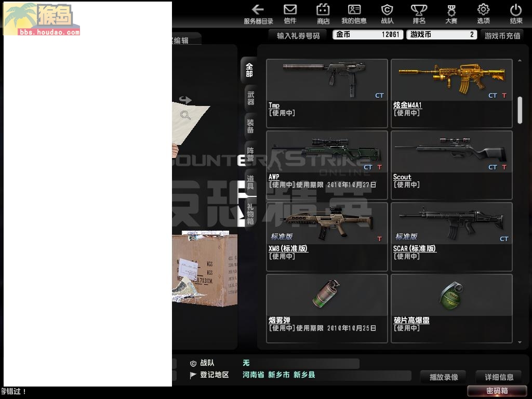
Task: Click the magnifier icon on character preview
Action: point(185,115)
